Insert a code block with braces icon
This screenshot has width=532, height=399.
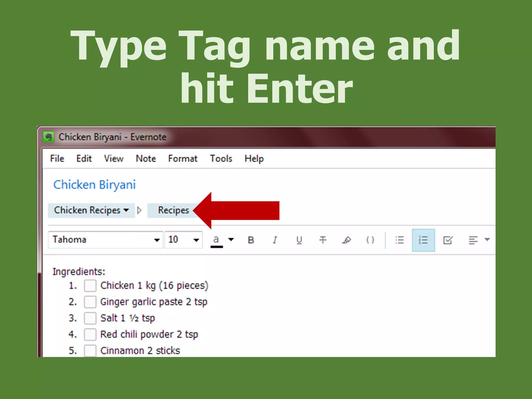(x=370, y=240)
